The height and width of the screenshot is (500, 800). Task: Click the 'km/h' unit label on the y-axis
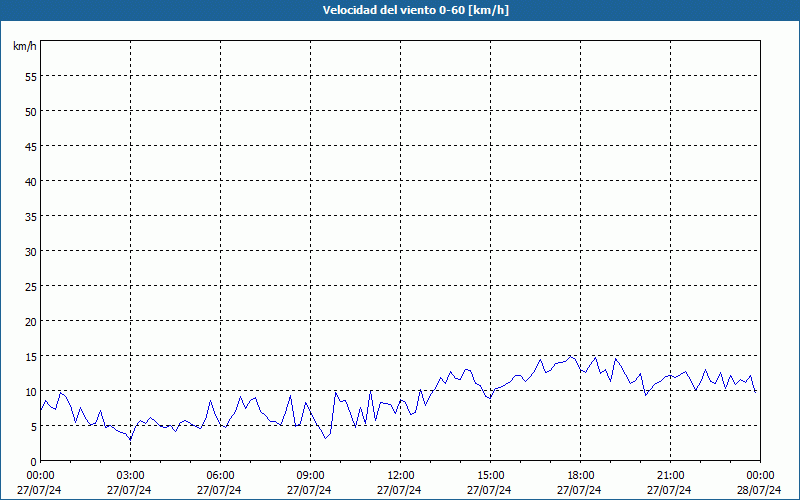[x=25, y=46]
